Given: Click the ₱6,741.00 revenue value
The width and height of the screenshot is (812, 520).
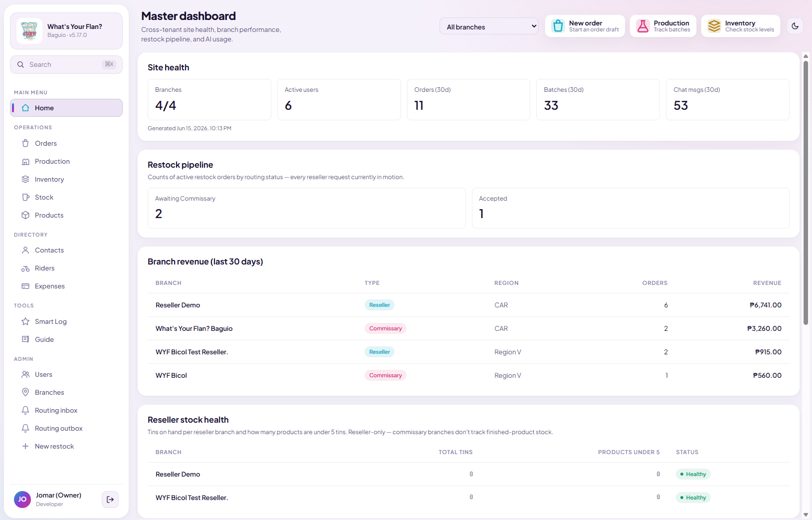Looking at the screenshot, I should point(766,305).
